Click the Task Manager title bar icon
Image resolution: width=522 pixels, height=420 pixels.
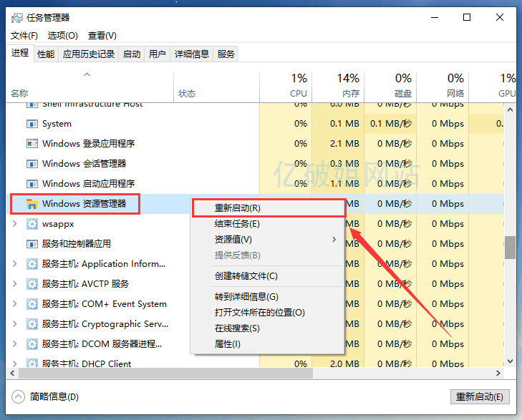pyautogui.click(x=16, y=18)
